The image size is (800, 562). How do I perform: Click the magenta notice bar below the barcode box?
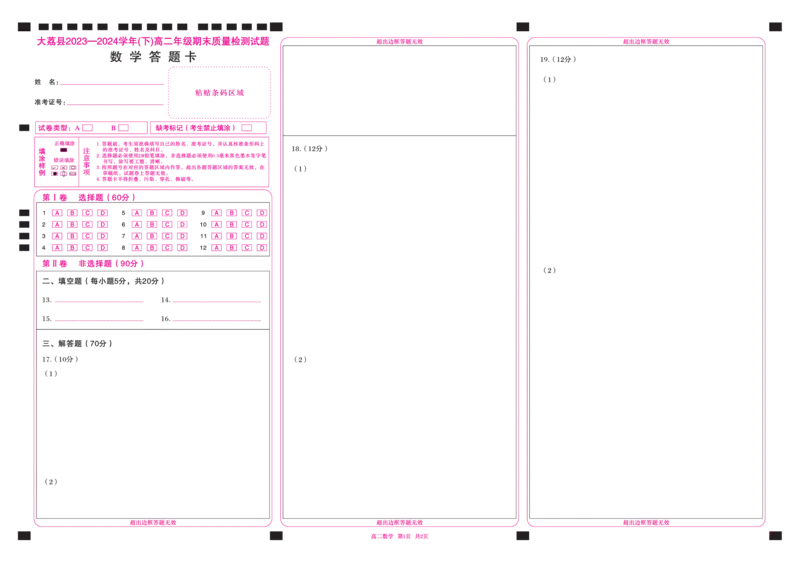[152, 129]
